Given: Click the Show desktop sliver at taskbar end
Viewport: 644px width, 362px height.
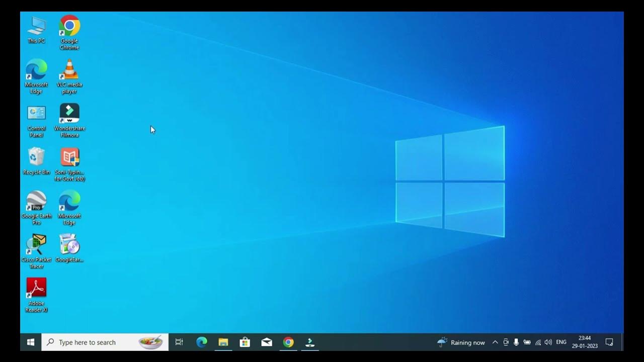Looking at the screenshot, I should 622,342.
